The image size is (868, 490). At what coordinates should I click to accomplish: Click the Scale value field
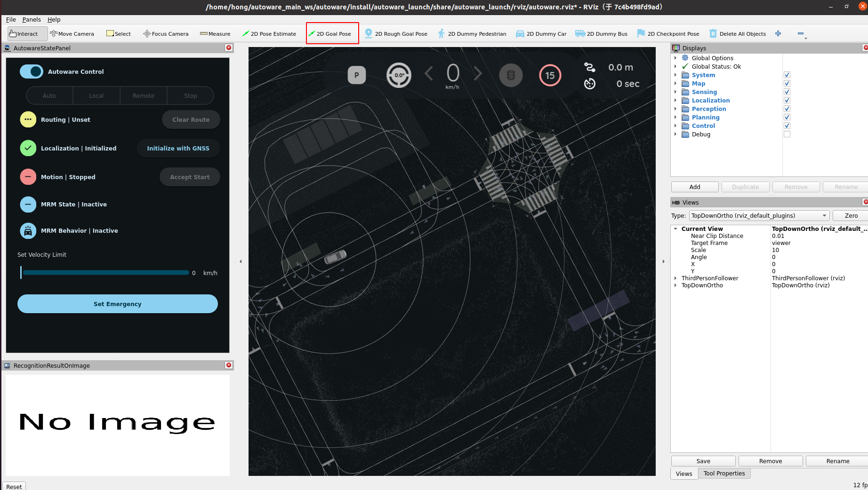[x=819, y=250]
